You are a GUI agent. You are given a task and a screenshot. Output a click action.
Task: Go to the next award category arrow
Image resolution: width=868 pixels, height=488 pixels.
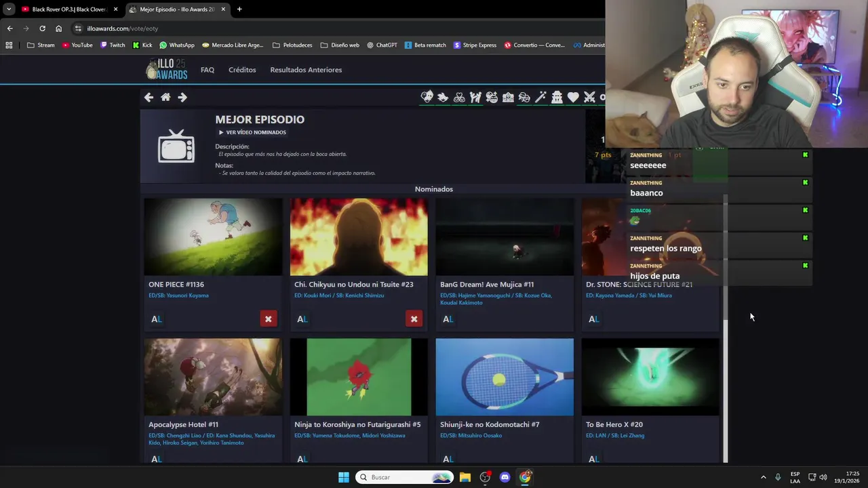pos(182,97)
